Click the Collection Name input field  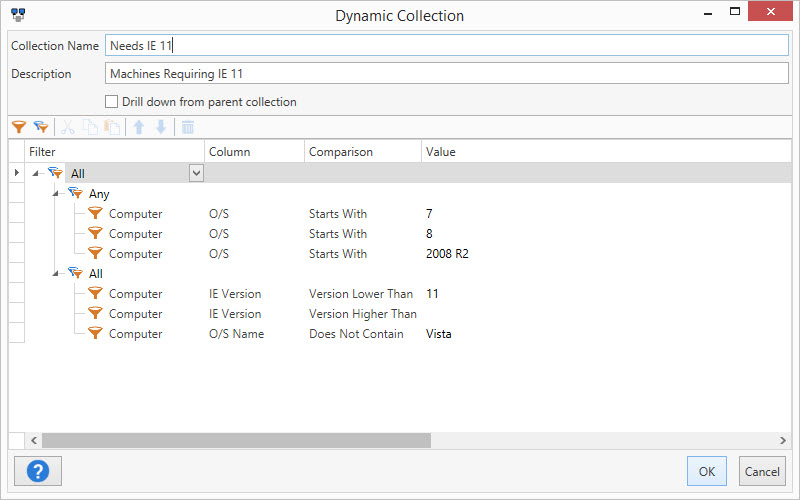coord(447,45)
